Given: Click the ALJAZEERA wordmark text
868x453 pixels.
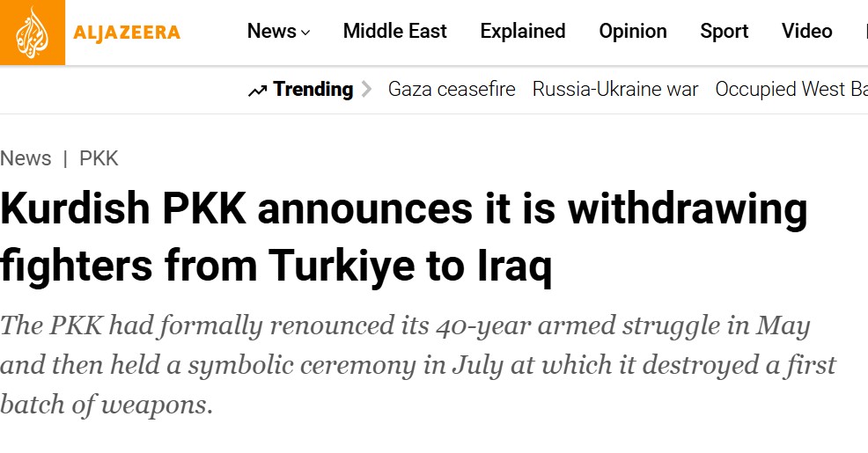Looking at the screenshot, I should [127, 33].
